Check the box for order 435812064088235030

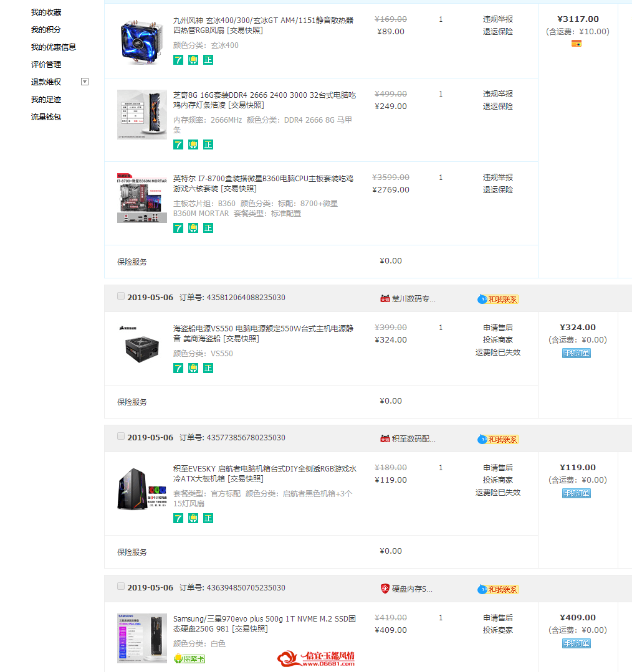tap(121, 296)
